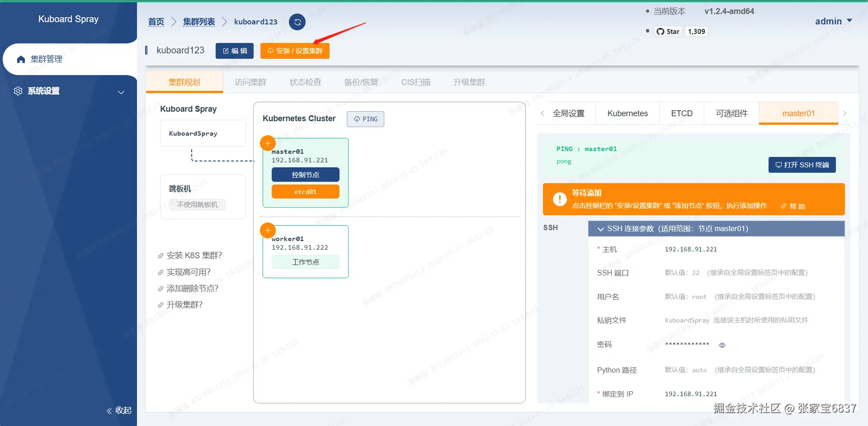The image size is (868, 426).
Task: Click the gear icon beside 系统设置
Action: (x=18, y=91)
